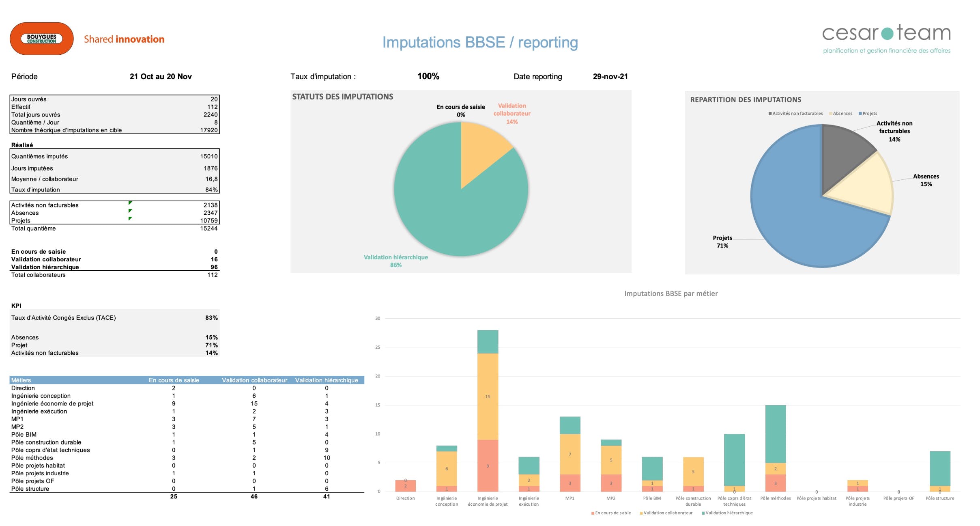The width and height of the screenshot is (980, 526).
Task: Select the period cell 21 Oct au 20 Nov
Action: click(x=161, y=77)
